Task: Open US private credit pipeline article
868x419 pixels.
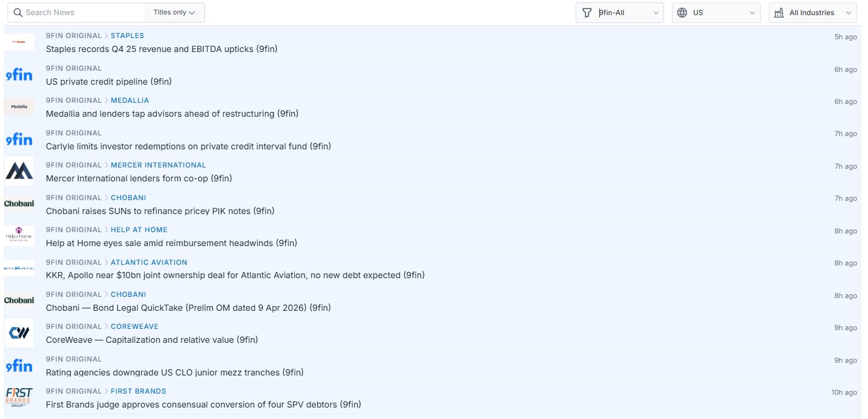Action: (109, 82)
